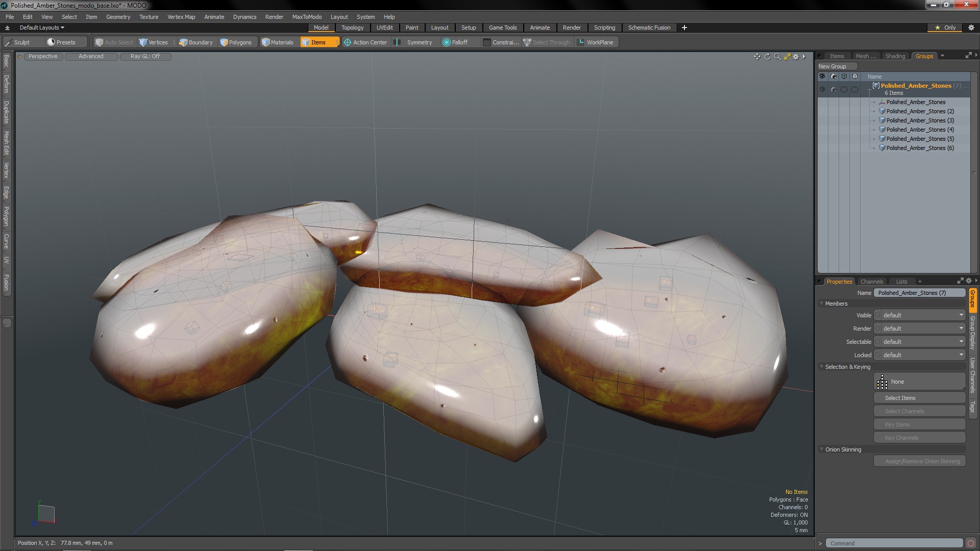
Task: Click the yellow viewport maximize icon
Action: 787,57
